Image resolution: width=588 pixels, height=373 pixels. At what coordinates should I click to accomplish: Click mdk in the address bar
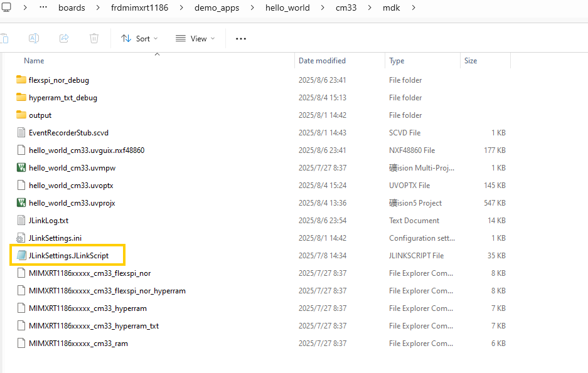[x=392, y=8]
